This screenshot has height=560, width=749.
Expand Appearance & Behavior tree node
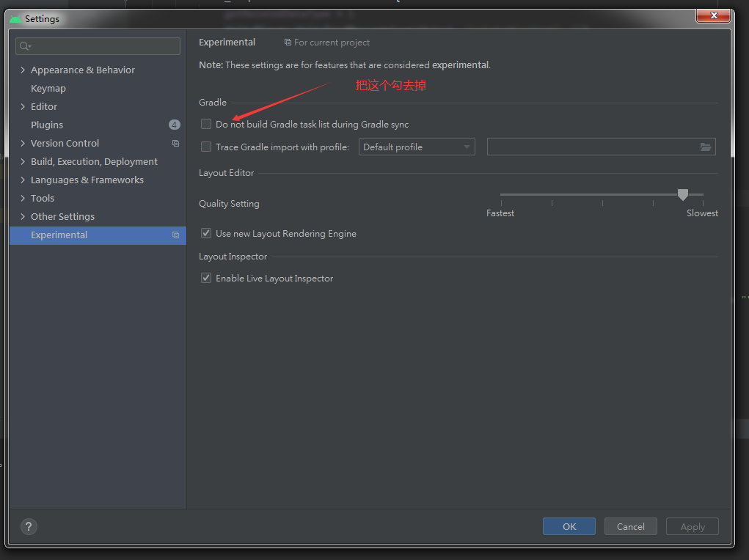tap(23, 70)
